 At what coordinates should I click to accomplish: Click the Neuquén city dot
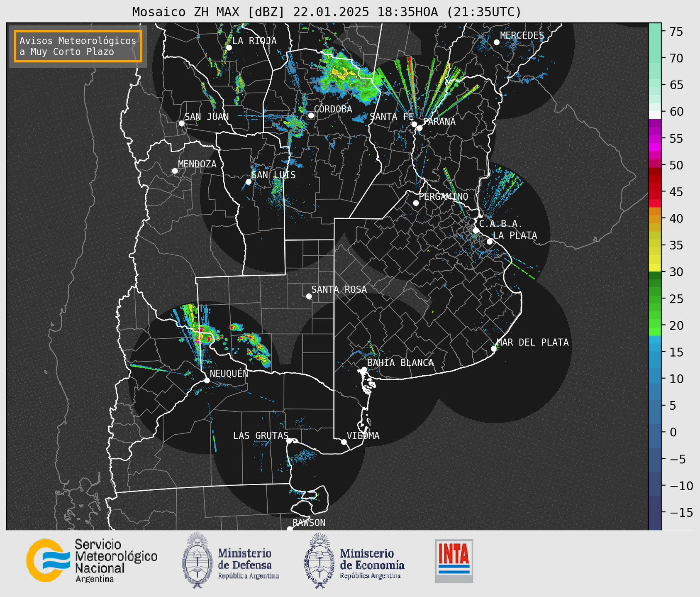tap(207, 380)
